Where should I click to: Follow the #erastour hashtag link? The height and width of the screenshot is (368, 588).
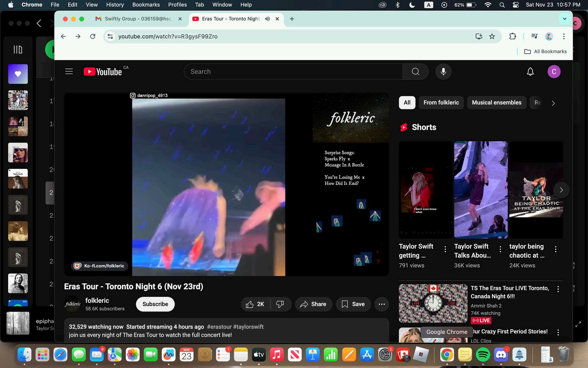(219, 327)
